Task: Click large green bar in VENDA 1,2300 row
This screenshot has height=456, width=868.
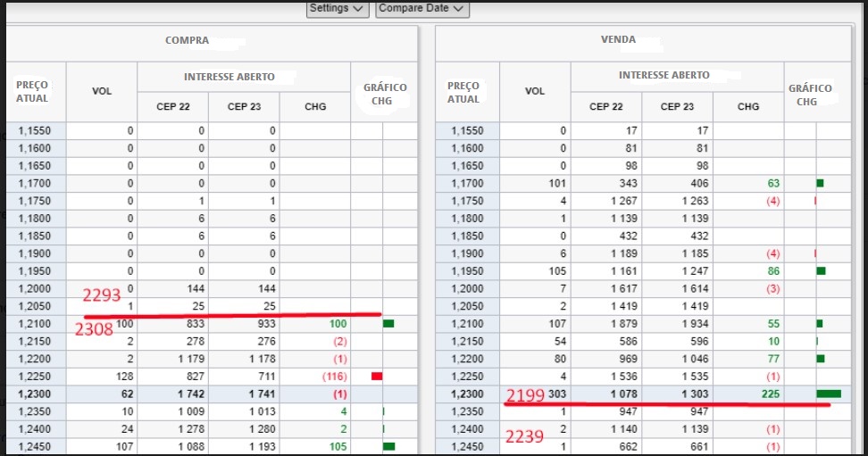Action: coord(828,394)
